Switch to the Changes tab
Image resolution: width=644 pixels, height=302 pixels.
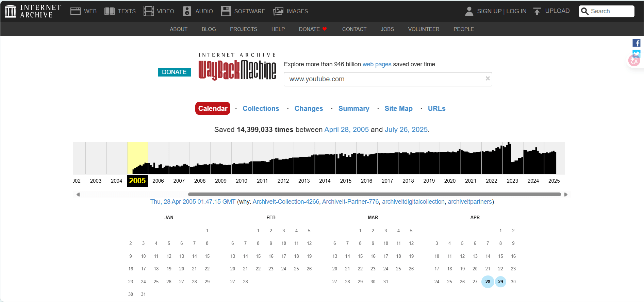point(309,108)
